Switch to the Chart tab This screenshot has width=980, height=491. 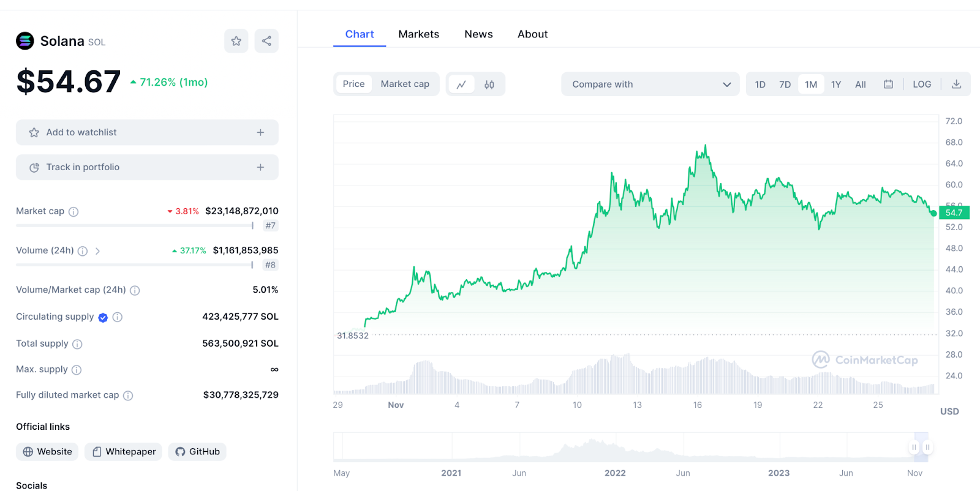click(x=360, y=34)
